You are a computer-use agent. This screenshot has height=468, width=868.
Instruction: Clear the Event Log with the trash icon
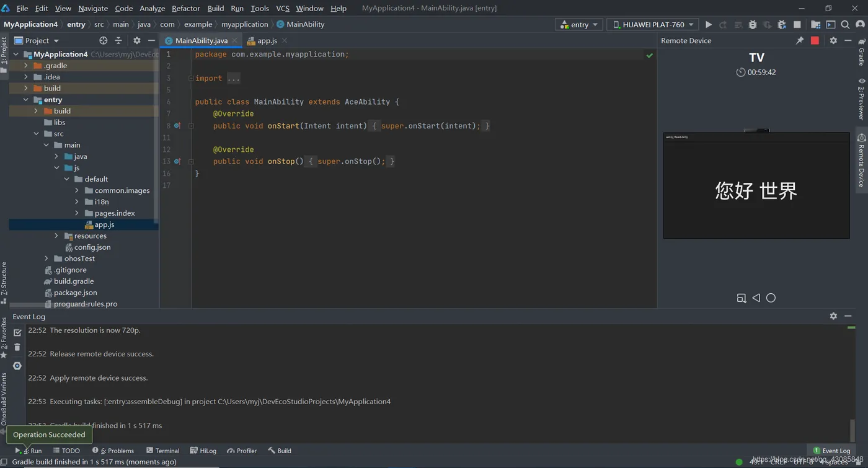coord(17,347)
